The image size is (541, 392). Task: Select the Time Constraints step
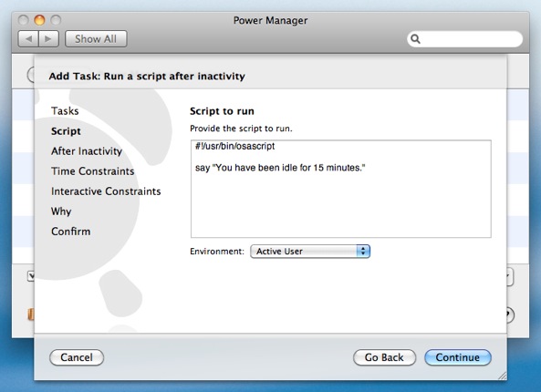tap(93, 171)
